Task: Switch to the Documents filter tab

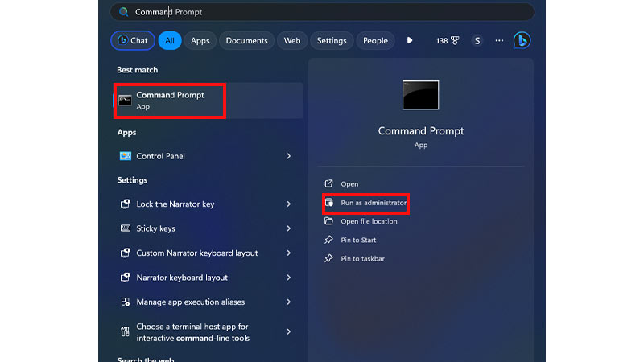Action: coord(246,41)
